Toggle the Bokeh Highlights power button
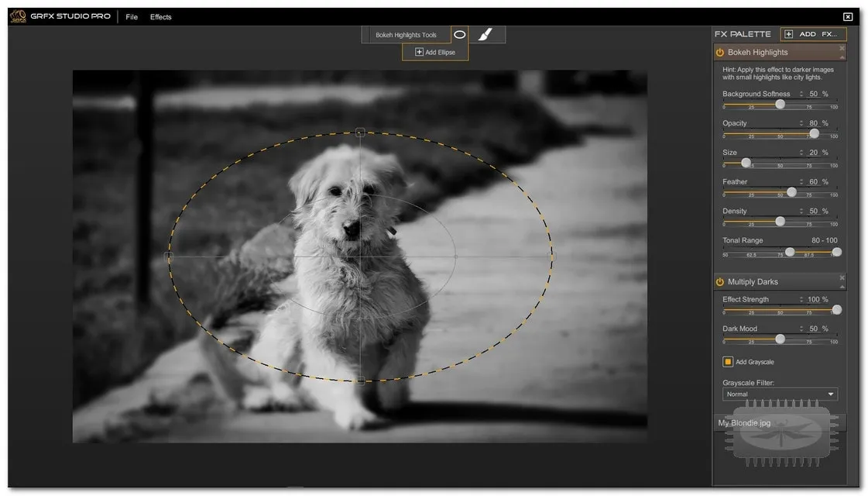This screenshot has height=496, width=868. pyautogui.click(x=719, y=52)
